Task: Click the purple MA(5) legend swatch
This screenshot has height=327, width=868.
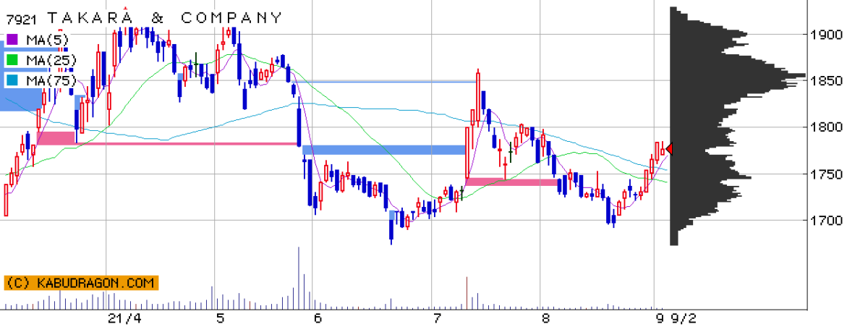Action: [12, 38]
